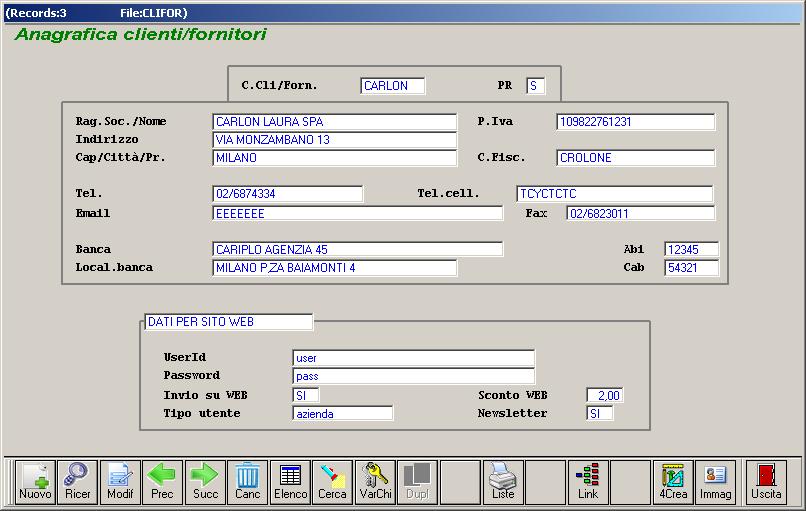Click the Rag.Soc./Nome label

(x=121, y=122)
